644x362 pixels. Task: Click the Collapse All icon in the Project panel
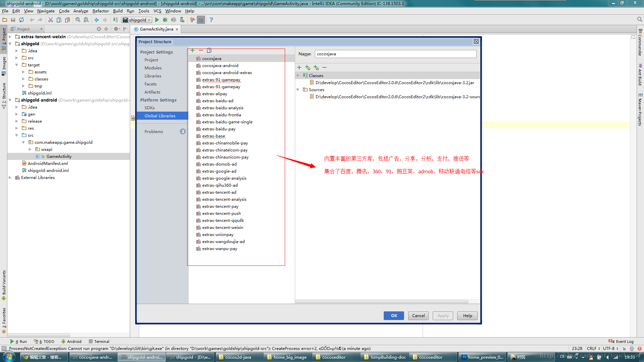tap(106, 29)
